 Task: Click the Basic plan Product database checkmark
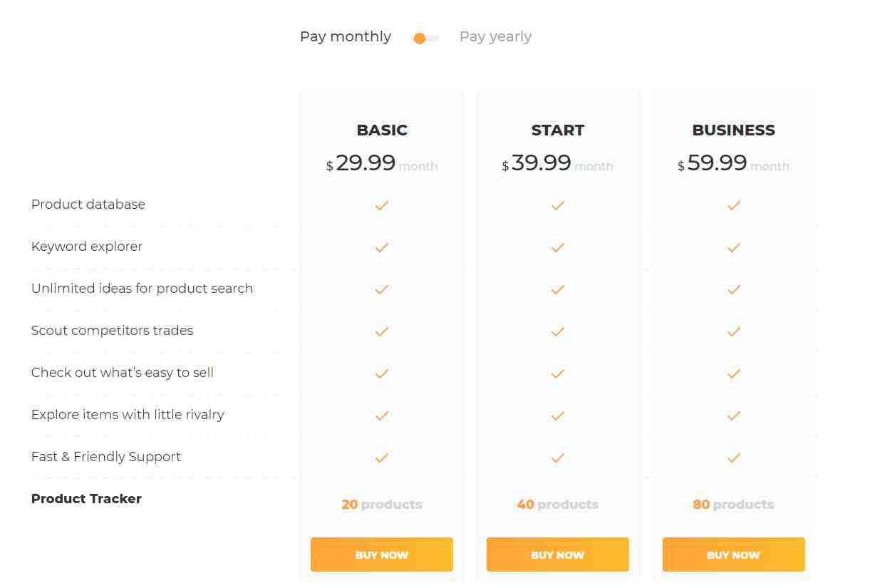(x=382, y=205)
